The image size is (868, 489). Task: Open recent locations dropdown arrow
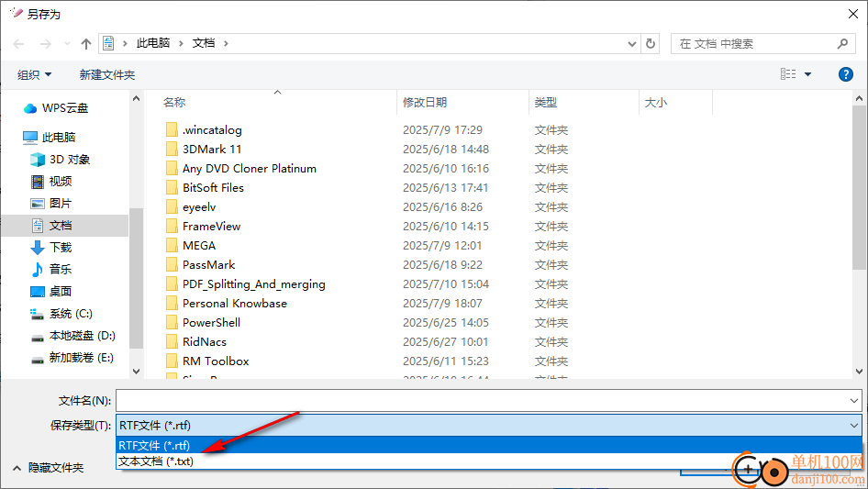[67, 44]
